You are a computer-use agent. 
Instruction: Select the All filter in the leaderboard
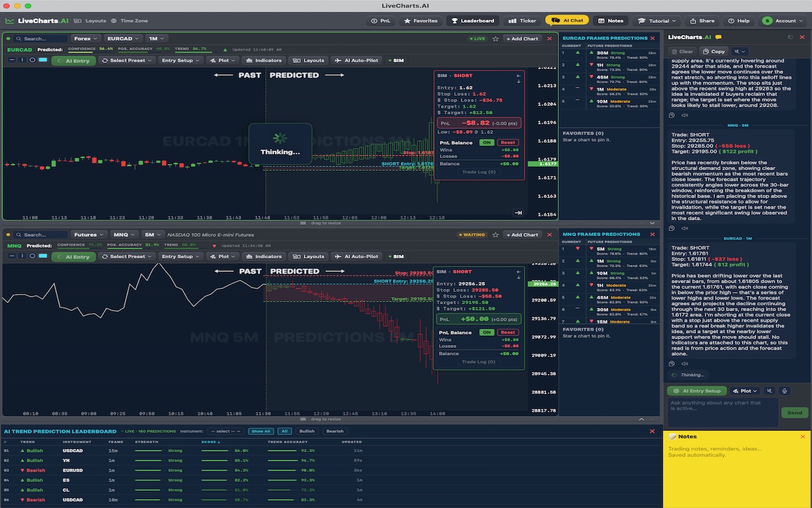pyautogui.click(x=284, y=431)
